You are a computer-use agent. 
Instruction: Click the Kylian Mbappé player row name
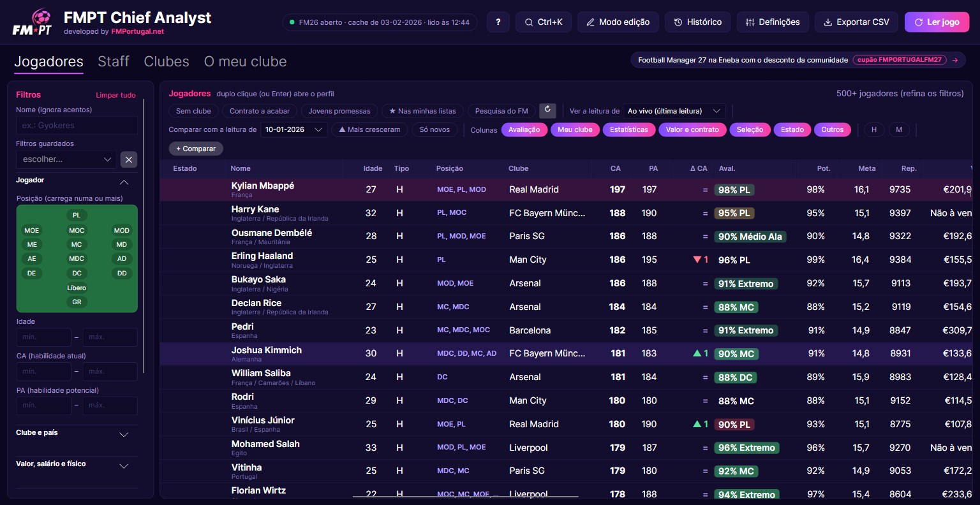tap(263, 186)
